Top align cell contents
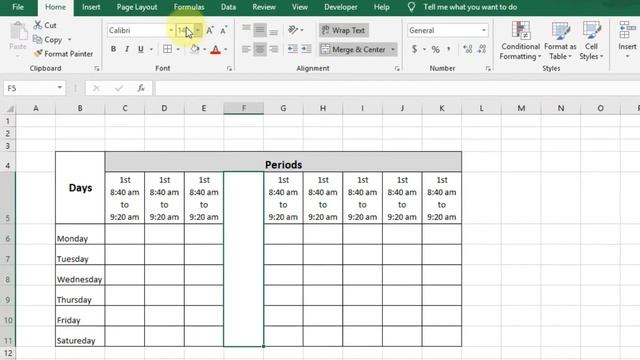Screen dimensions: 640x360 pos(246,30)
